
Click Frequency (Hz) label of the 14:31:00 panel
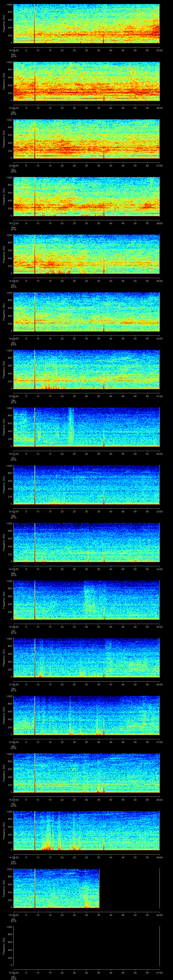point(4,427)
